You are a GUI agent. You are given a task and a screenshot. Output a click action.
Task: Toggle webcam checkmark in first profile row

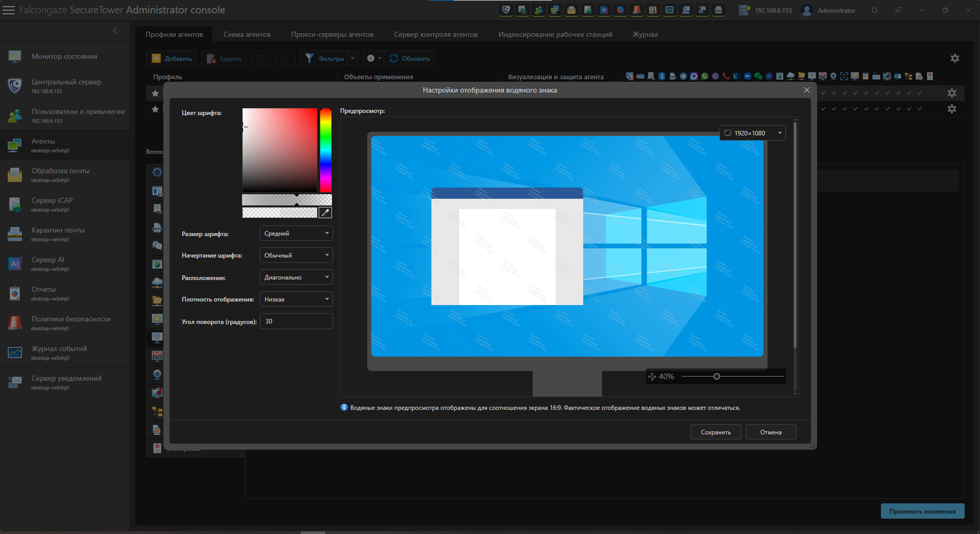point(834,93)
